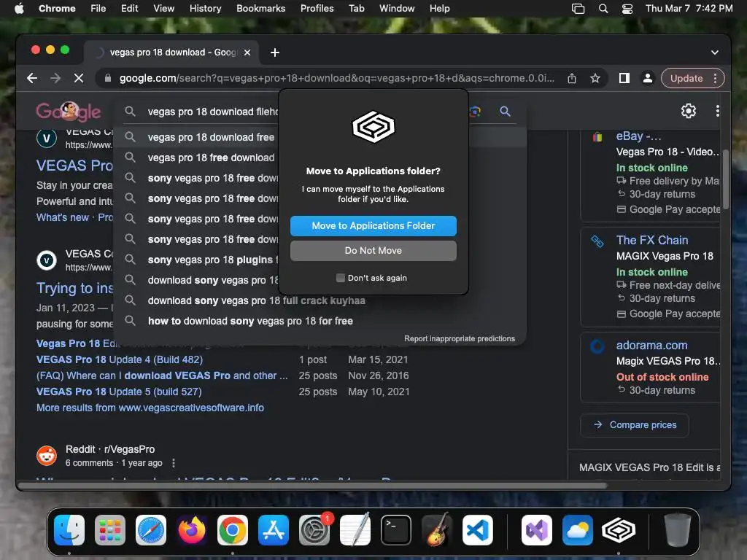Click the Update button in Chrome

pyautogui.click(x=686, y=78)
